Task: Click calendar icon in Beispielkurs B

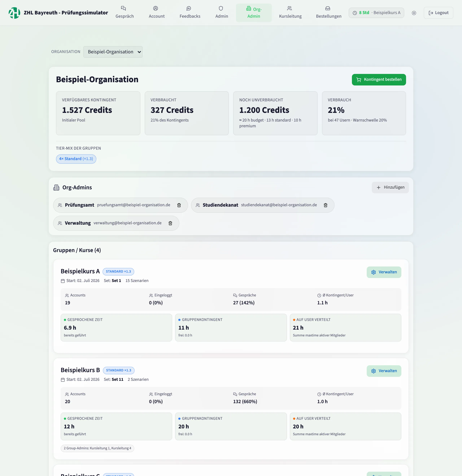Action: click(x=63, y=380)
